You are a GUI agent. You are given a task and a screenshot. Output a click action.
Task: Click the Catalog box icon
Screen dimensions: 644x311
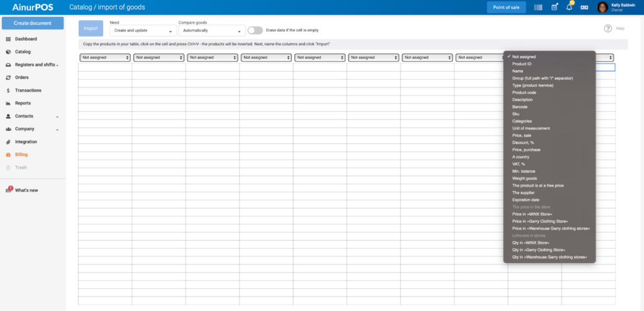(8, 52)
